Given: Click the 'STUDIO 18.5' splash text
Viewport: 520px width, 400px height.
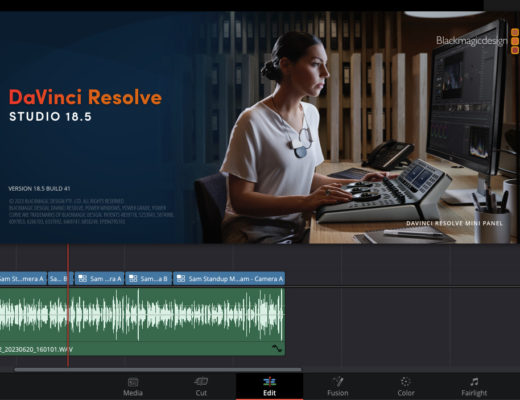Looking at the screenshot, I should point(50,117).
